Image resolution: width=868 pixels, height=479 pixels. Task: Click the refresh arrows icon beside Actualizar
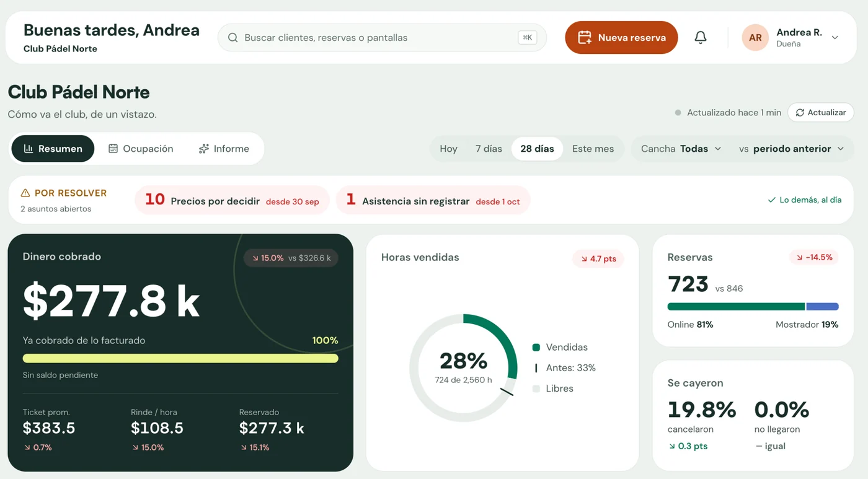click(800, 113)
